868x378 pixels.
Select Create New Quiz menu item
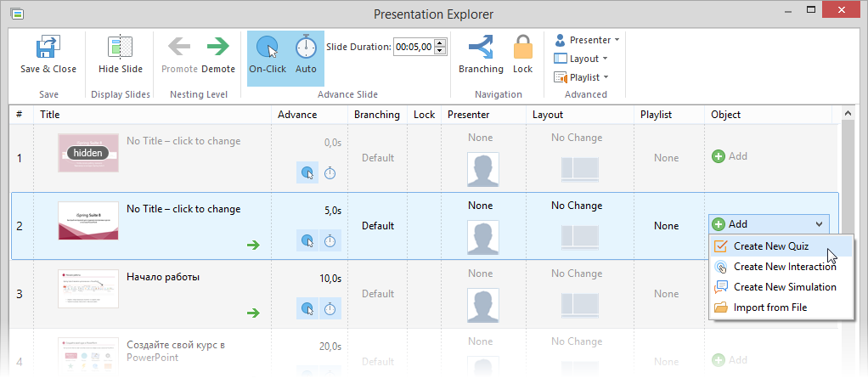point(770,246)
